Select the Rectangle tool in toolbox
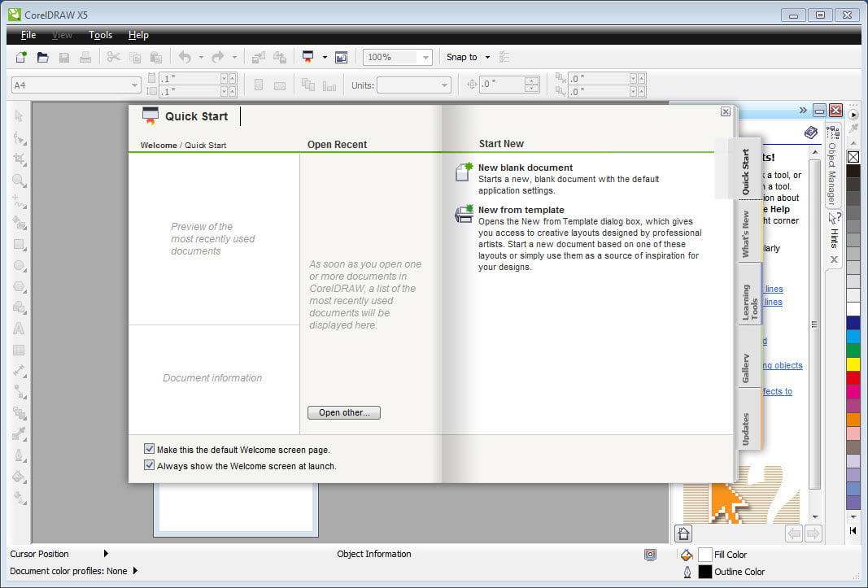This screenshot has height=588, width=868. 20,244
